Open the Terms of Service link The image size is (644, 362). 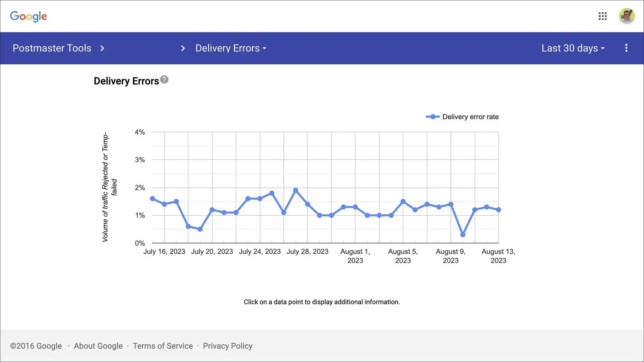point(163,346)
